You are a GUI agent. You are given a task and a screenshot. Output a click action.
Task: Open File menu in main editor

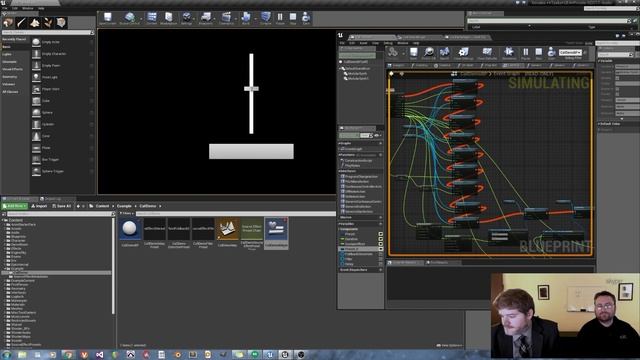[x=4, y=8]
